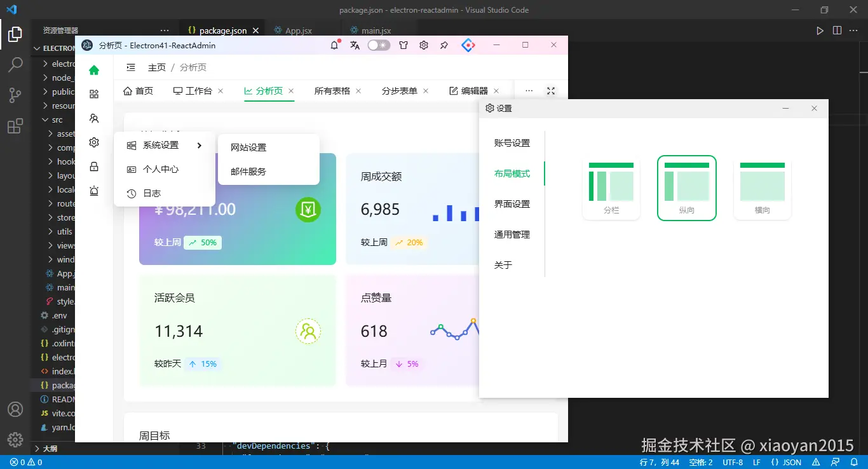Screen dimensions: 868x469
Task: Open VS Code Extensions icon
Action: click(15, 126)
